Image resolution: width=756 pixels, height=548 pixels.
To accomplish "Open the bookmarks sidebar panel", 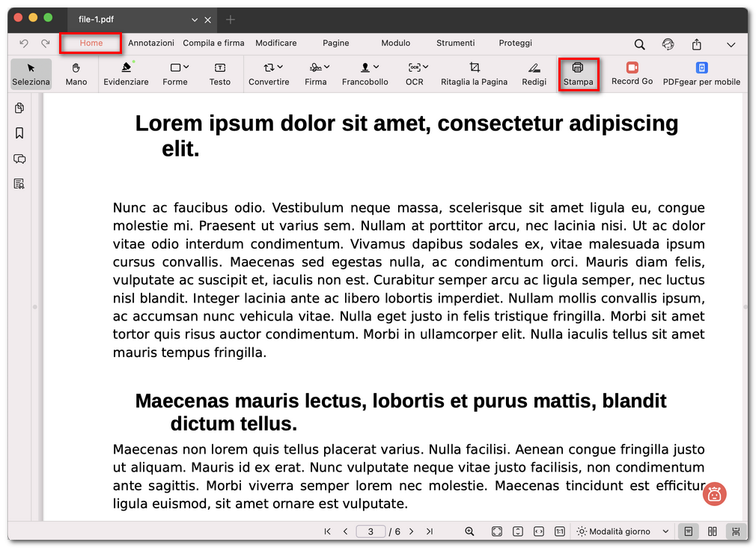I will (x=19, y=133).
